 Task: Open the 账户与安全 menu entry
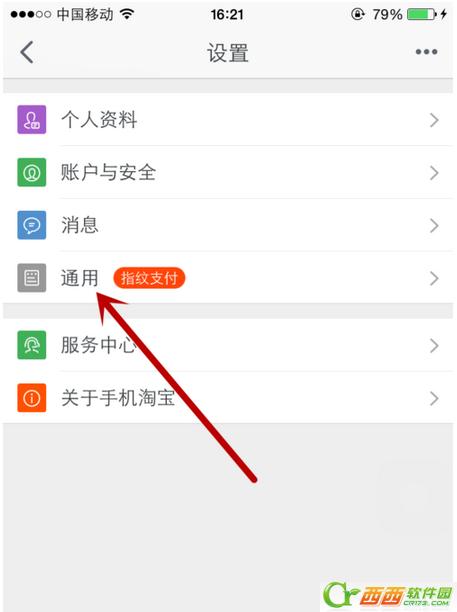click(228, 172)
